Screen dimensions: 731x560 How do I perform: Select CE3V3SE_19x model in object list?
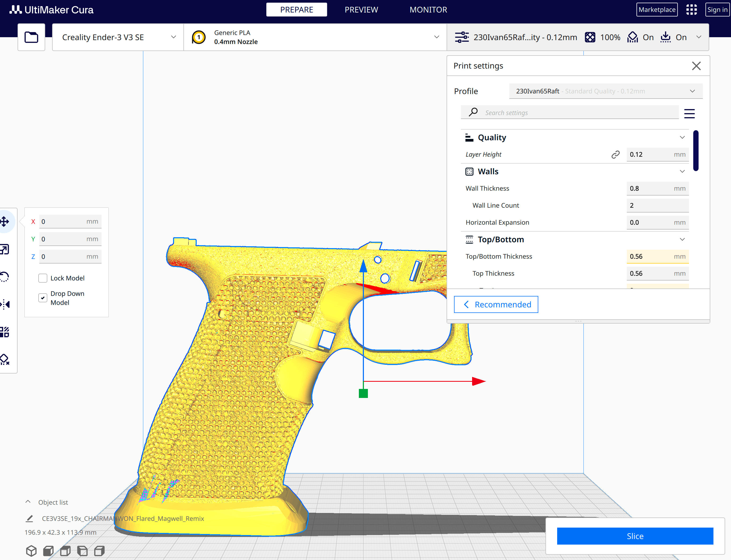click(x=123, y=518)
